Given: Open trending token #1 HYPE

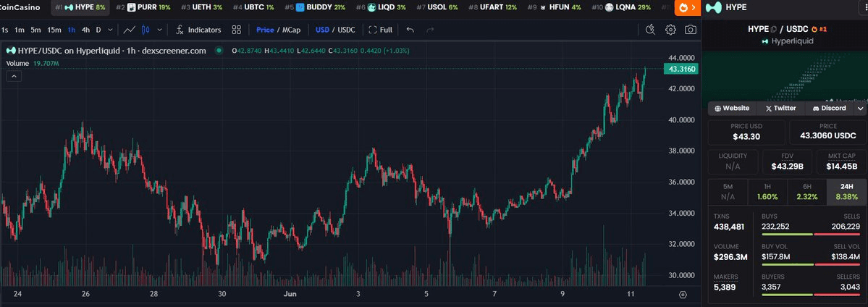Looking at the screenshot, I should coord(80,8).
